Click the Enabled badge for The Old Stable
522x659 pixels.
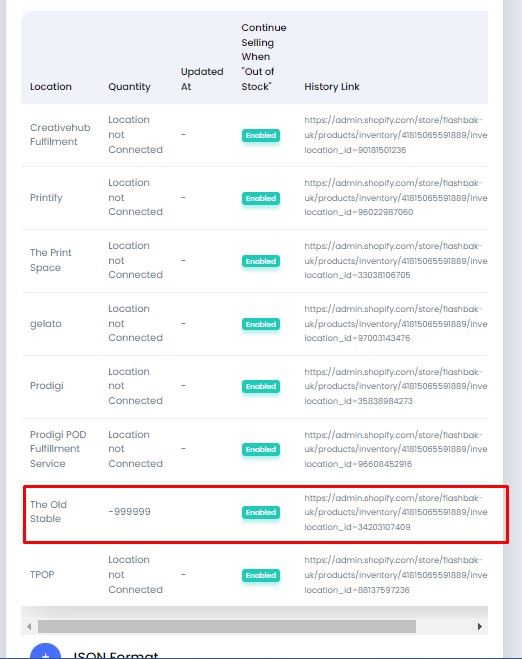click(261, 512)
